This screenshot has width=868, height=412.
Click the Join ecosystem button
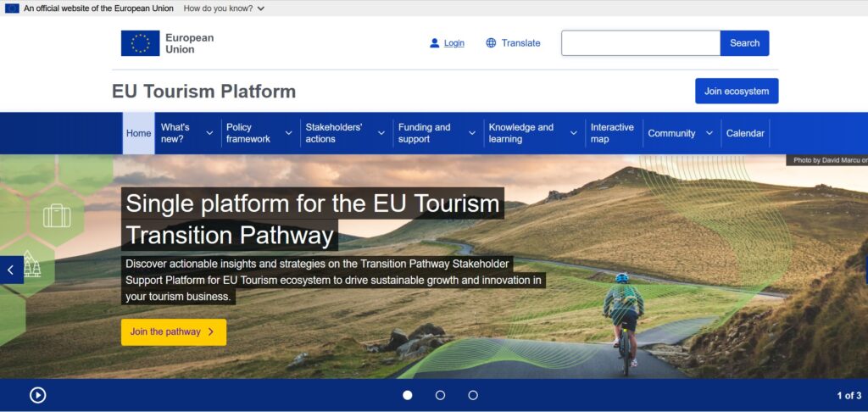pyautogui.click(x=736, y=92)
